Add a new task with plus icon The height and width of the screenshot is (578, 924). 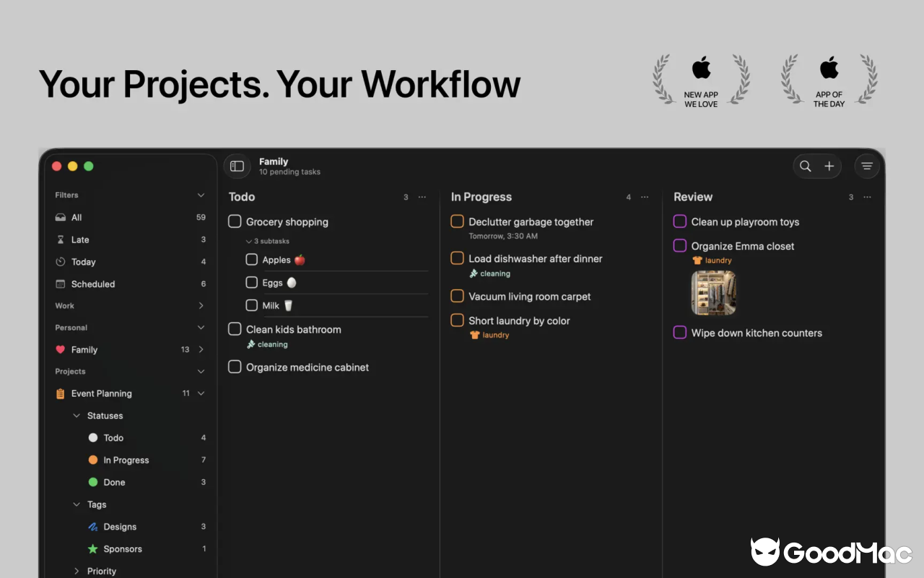[829, 166]
